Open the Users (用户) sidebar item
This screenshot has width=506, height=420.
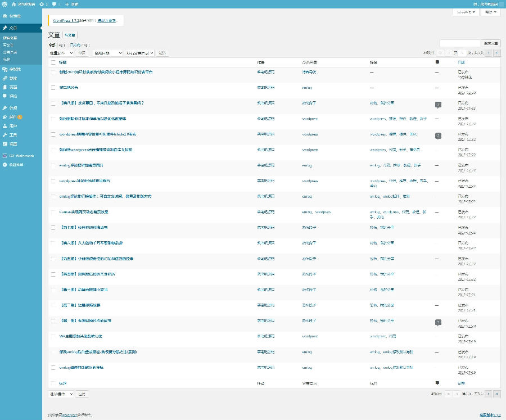(x=21, y=126)
